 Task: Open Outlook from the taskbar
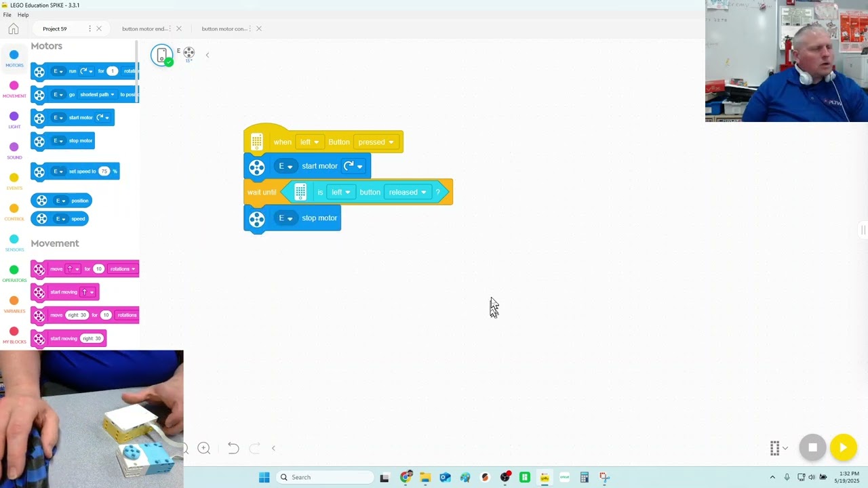pos(445,477)
